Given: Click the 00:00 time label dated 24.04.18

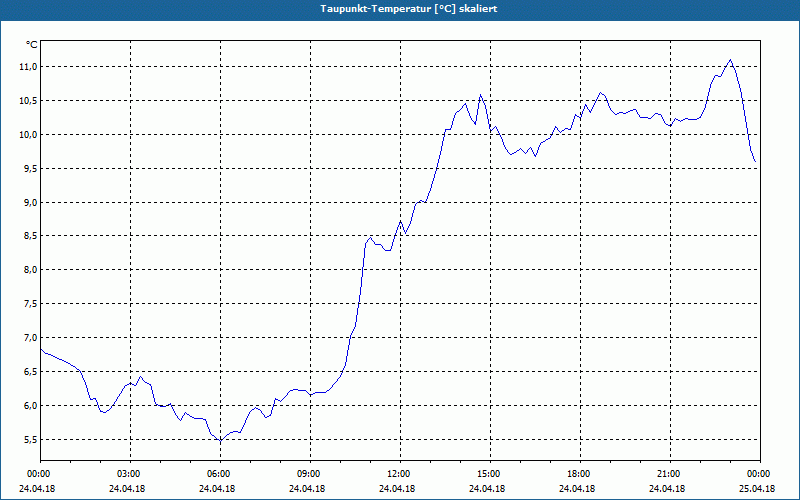Looking at the screenshot, I should pos(38,474).
